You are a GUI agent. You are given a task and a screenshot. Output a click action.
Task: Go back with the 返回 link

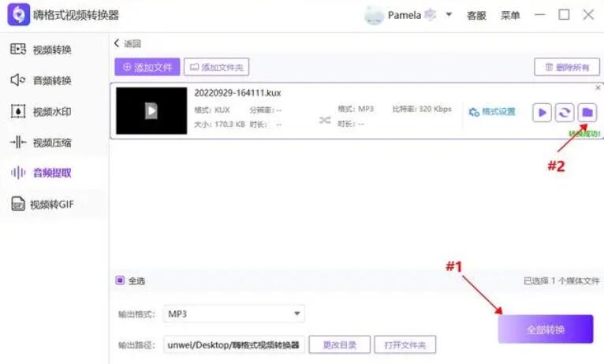(x=128, y=43)
